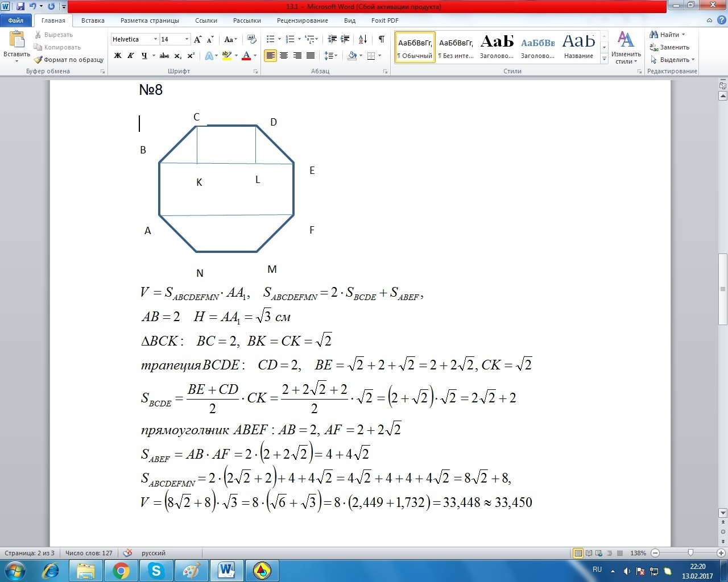This screenshot has height=582, width=728.
Task: Open Paint from the taskbar
Action: (x=192, y=570)
